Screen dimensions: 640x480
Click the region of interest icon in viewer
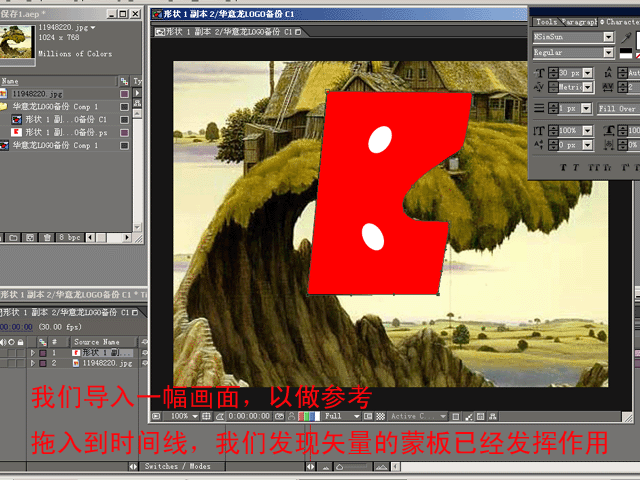368,416
